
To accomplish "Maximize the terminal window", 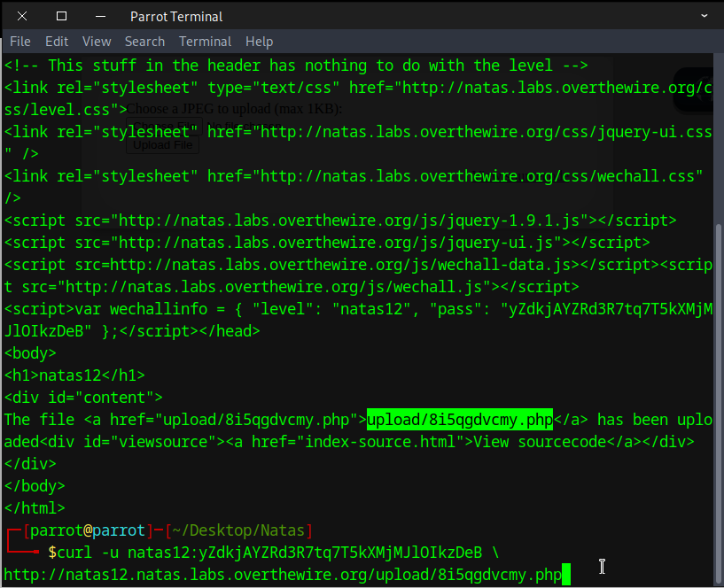I will (x=61, y=16).
